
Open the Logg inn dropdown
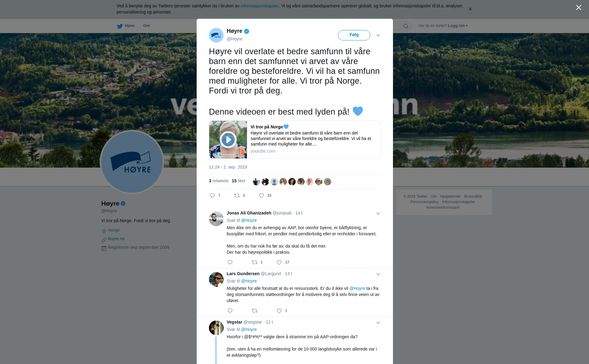[x=458, y=26]
